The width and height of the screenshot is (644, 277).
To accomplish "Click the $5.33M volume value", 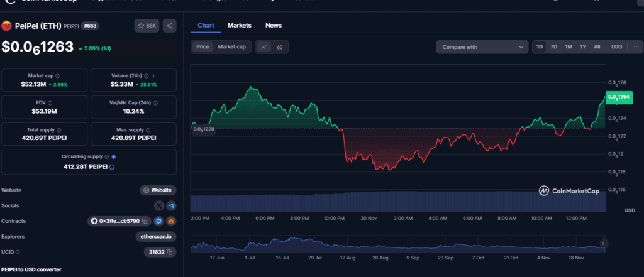I will 121,85.
